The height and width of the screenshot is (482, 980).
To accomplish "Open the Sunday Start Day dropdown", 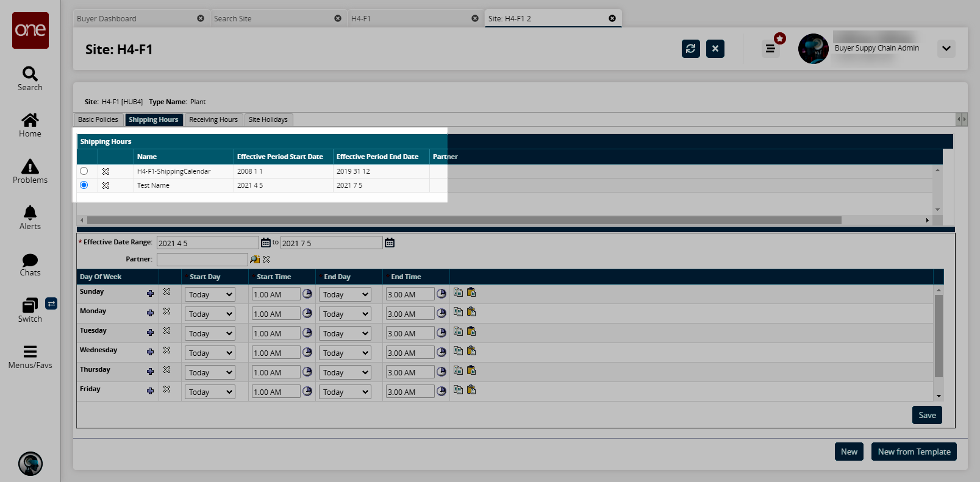I will [x=210, y=294].
